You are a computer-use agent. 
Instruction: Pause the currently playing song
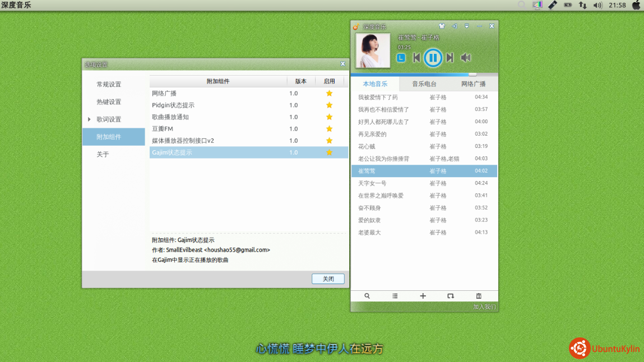(433, 58)
